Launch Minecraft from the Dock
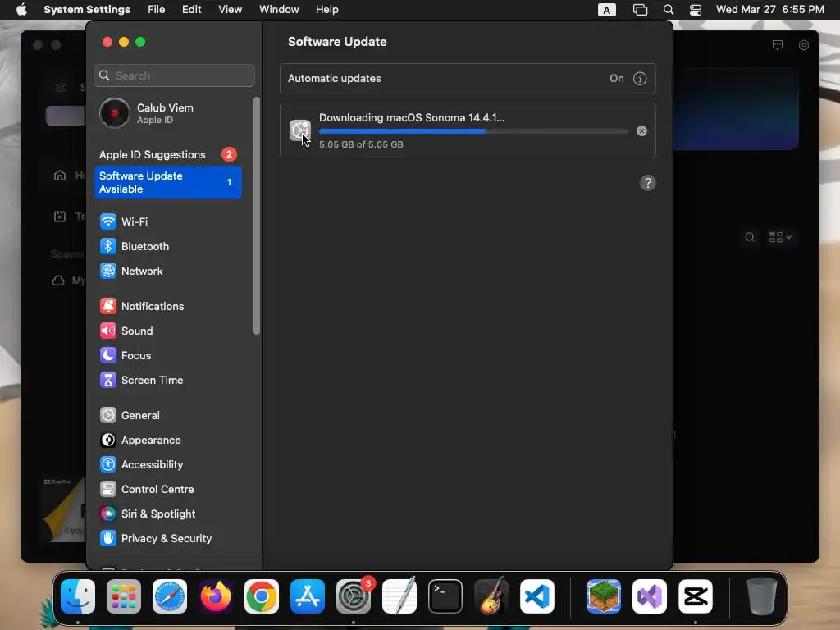840x630 pixels. pyautogui.click(x=604, y=596)
